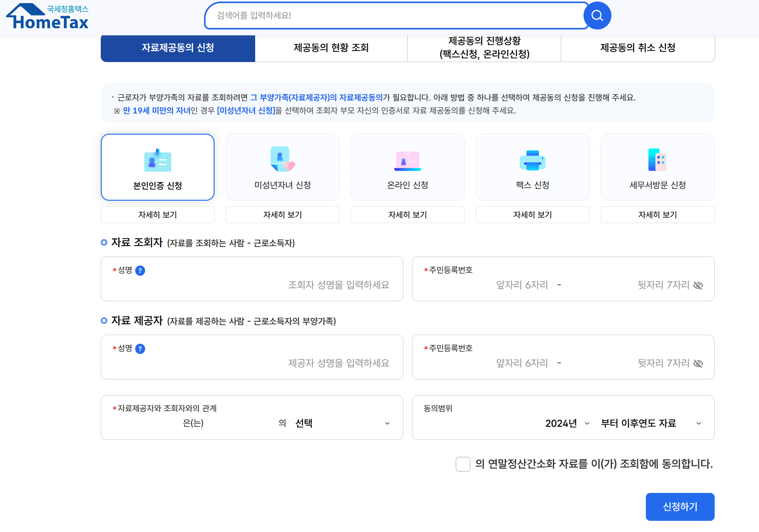The image size is (759, 532).
Task: Click the magnifier search icon button
Action: [597, 16]
